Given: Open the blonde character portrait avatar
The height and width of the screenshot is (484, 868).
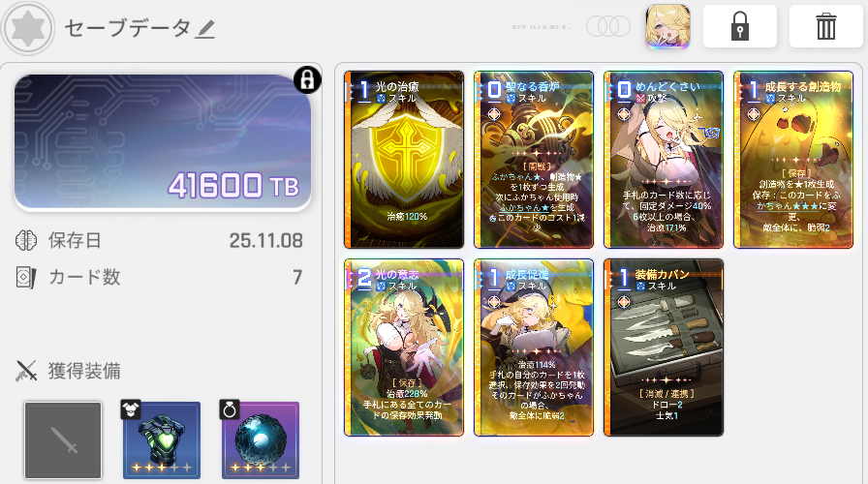Looking at the screenshot, I should coord(667,26).
